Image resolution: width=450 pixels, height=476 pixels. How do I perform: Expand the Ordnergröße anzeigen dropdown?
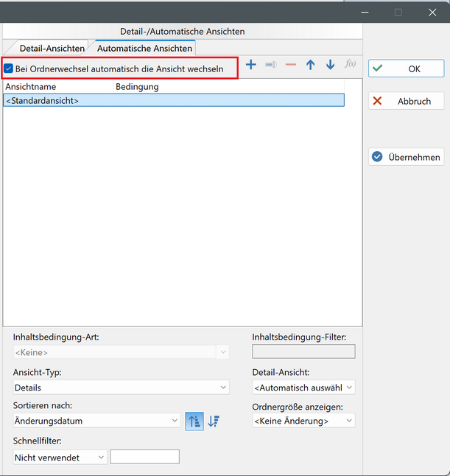(x=303, y=421)
